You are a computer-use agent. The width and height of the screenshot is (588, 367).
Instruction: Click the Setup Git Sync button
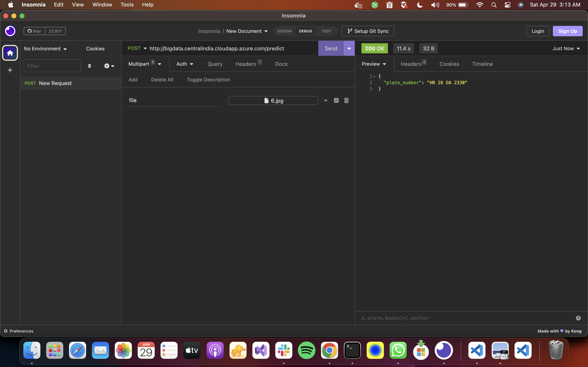coord(368,31)
